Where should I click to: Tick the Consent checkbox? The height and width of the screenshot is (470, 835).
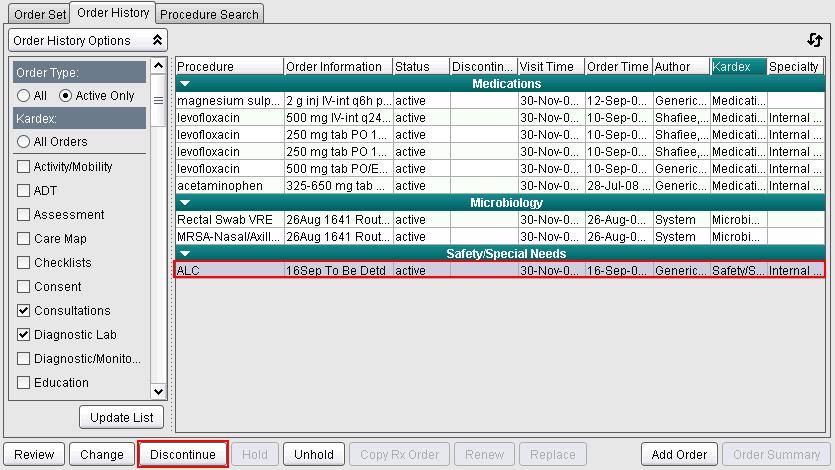23,286
